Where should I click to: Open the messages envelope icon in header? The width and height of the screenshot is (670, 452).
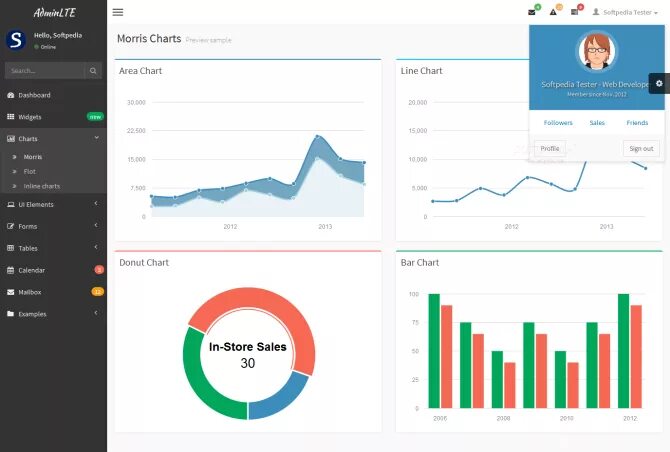pyautogui.click(x=532, y=12)
